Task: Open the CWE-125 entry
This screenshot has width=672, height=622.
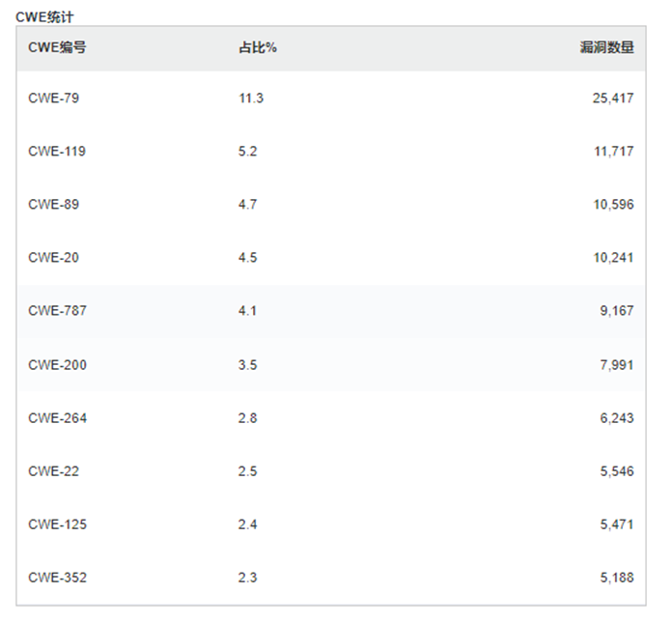Action: coord(57,524)
